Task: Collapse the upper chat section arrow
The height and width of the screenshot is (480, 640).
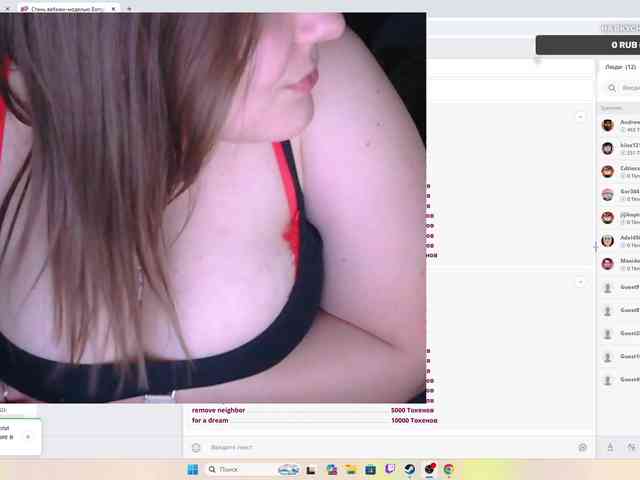Action: pyautogui.click(x=580, y=117)
